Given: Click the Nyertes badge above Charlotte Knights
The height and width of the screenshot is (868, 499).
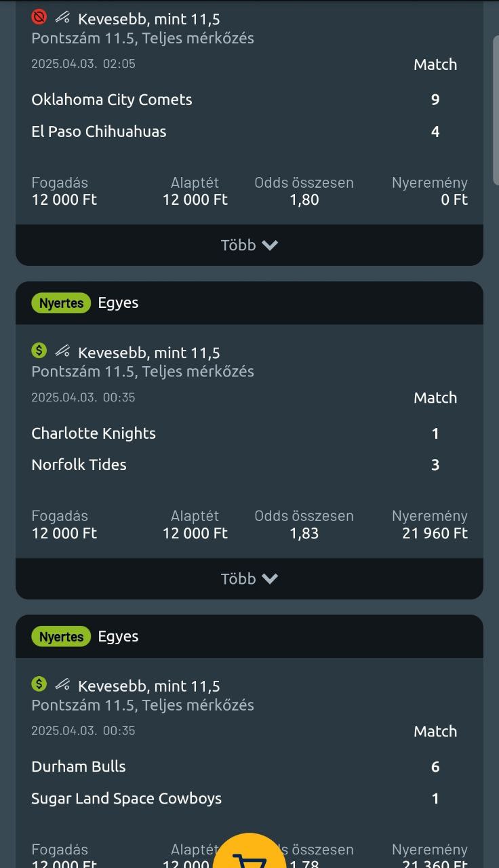Looking at the screenshot, I should point(61,303).
